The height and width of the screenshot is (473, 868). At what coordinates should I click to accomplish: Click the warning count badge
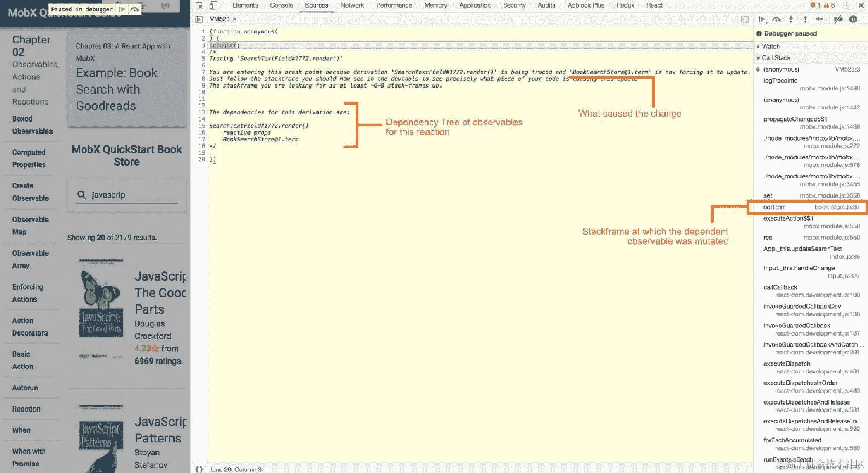point(829,5)
